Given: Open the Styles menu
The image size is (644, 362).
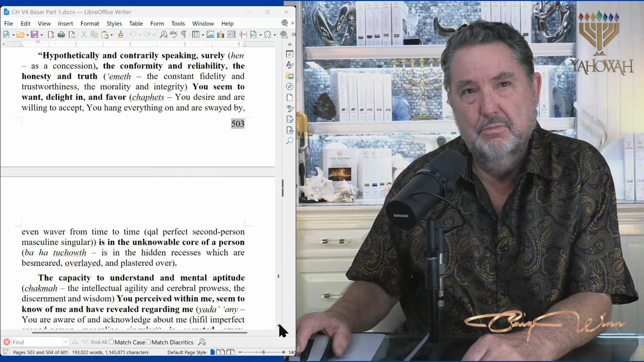Looking at the screenshot, I should tap(114, 24).
